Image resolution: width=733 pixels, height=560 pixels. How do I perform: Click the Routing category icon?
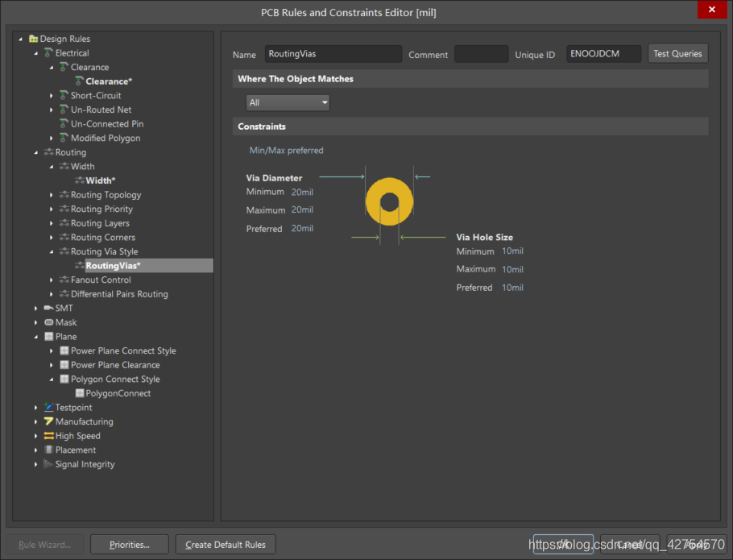[48, 152]
